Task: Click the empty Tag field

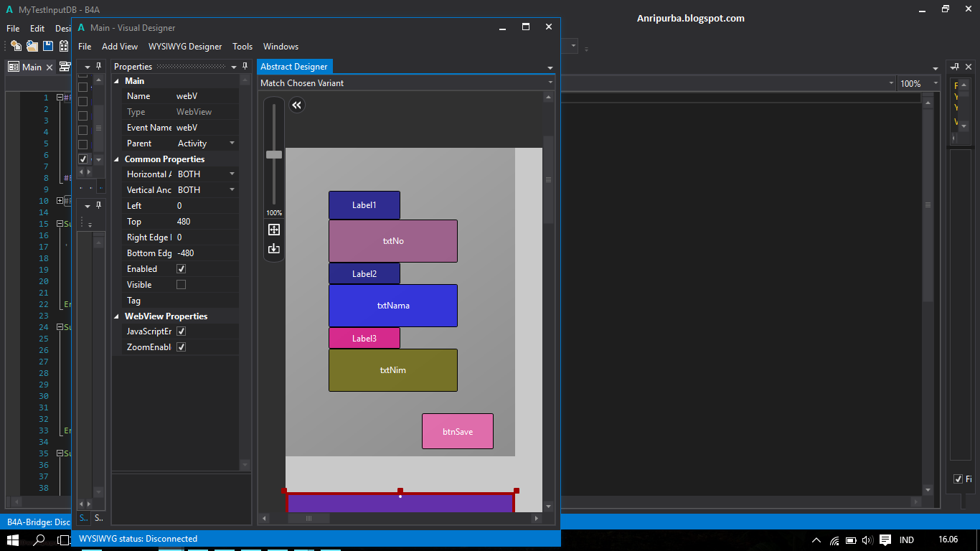Action: point(206,301)
